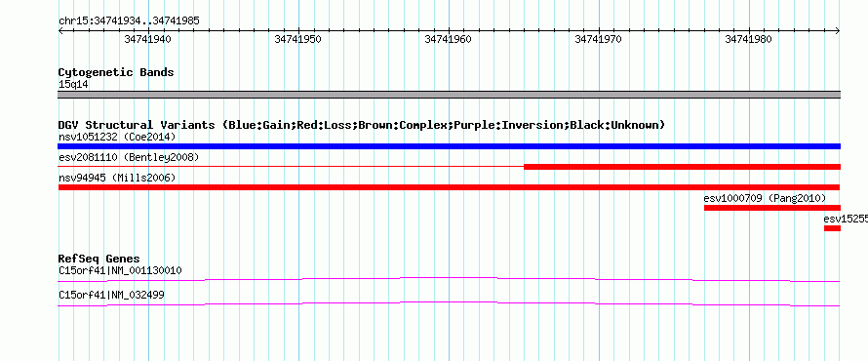This screenshot has height=361, width=868.
Task: Select the magenta NM_001130010 transcript line
Action: click(449, 279)
